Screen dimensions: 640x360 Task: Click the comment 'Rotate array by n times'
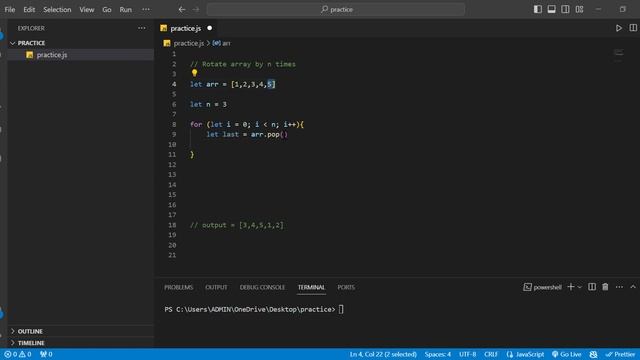tap(243, 64)
